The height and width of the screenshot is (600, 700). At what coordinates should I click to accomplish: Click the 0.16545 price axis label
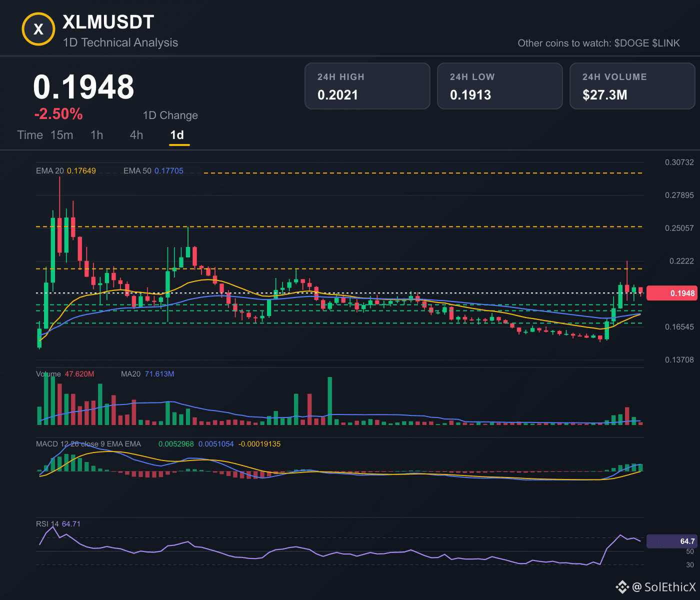679,327
